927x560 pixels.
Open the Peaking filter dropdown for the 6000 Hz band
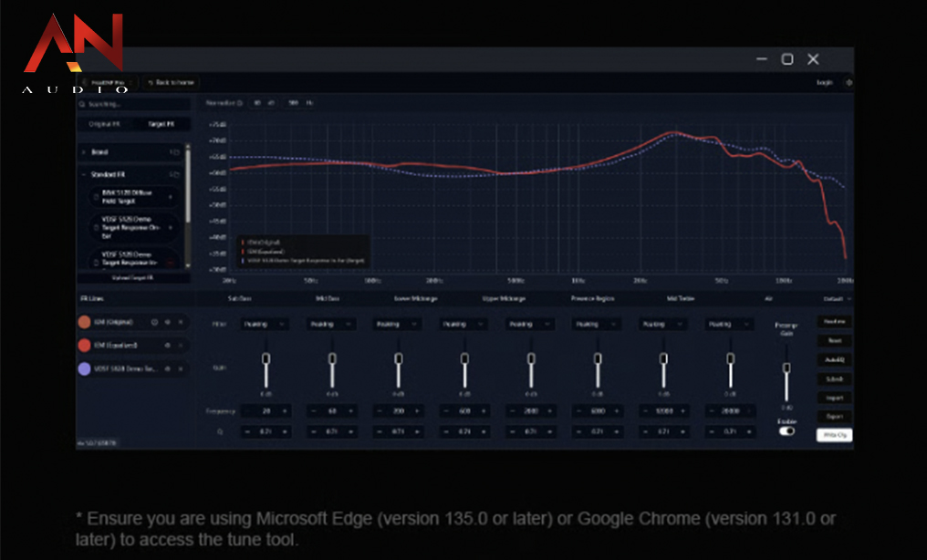597,325
